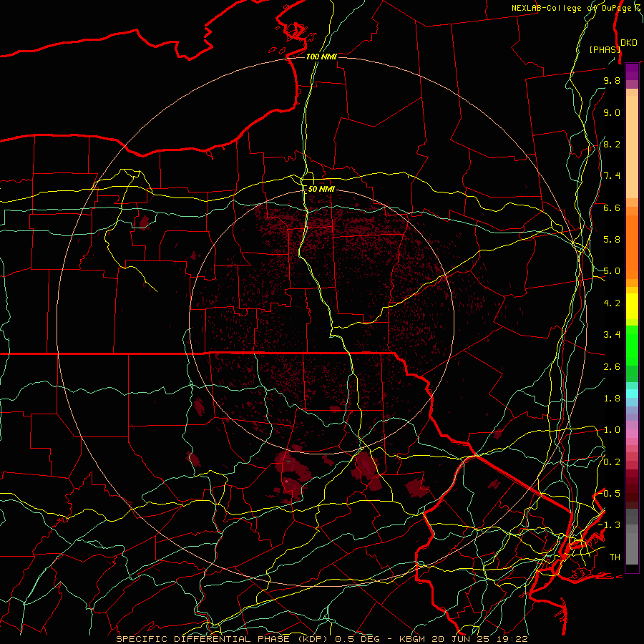Viewport: 644px width, 644px height.
Task: Click the '20 JUN 25' date text
Action: click(459, 639)
